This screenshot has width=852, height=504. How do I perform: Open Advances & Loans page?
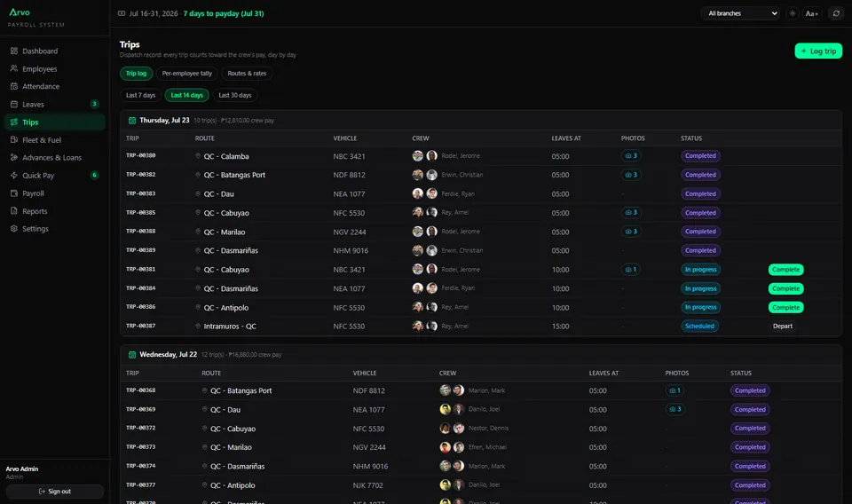pyautogui.click(x=54, y=158)
